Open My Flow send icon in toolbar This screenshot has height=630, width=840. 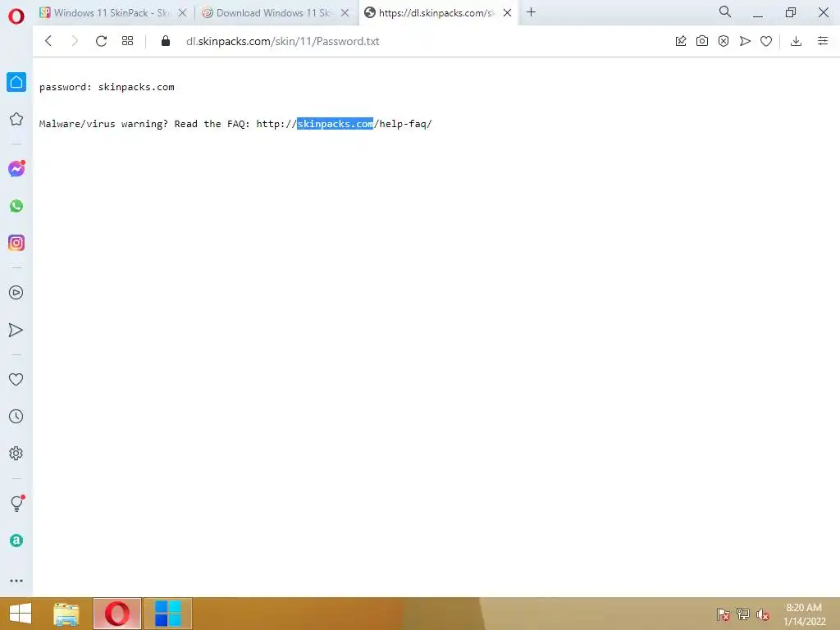745,41
